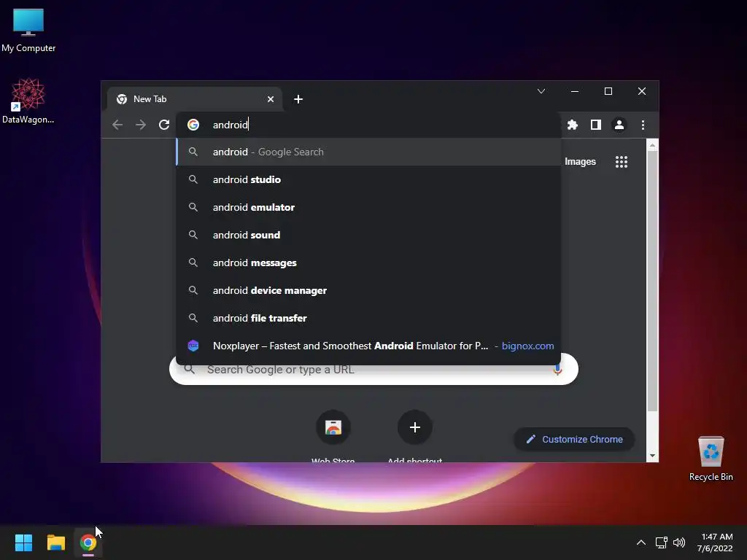Toggle the Chrome side panel icon
This screenshot has height=560, width=747.
(x=595, y=125)
